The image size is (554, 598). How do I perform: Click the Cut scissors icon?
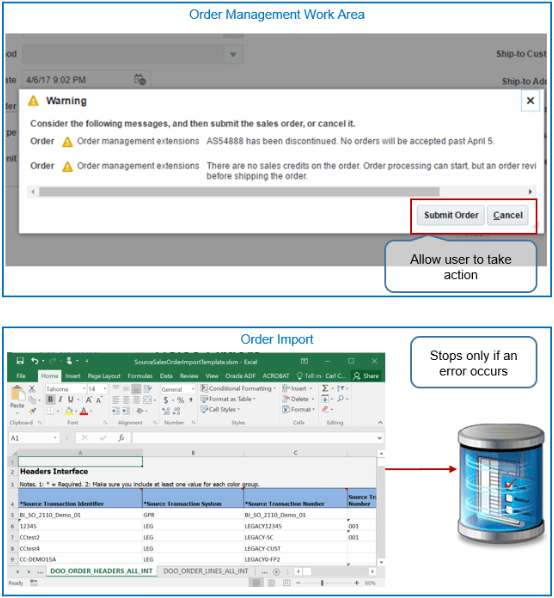(32, 389)
